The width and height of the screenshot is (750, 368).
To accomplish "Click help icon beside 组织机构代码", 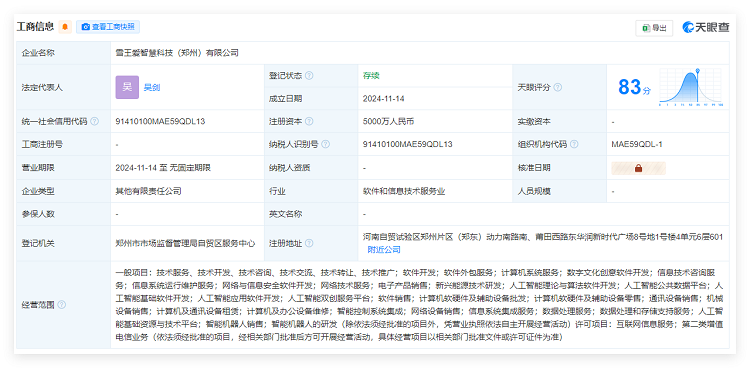I will (x=574, y=144).
